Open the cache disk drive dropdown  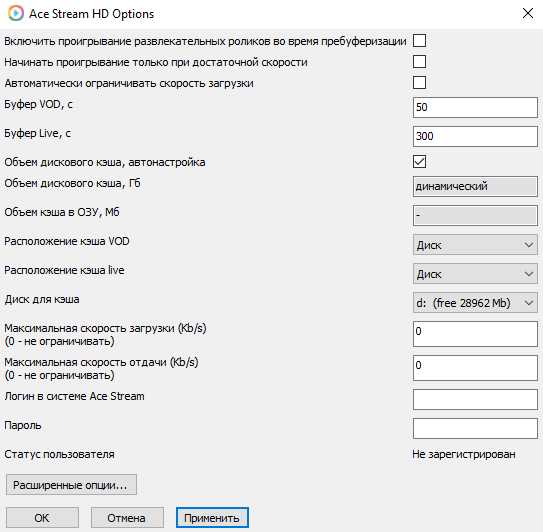[x=475, y=303]
